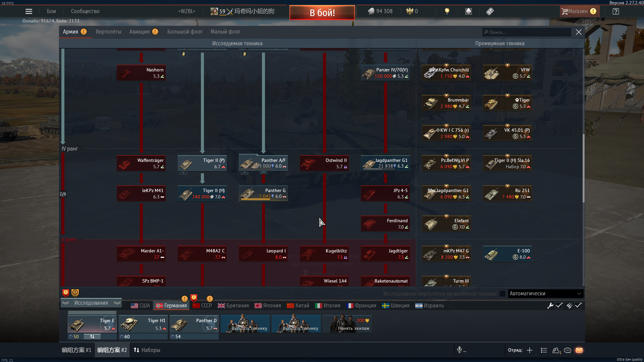The height and width of the screenshot is (362, 644).
Task: Select the Pz.Kpfw. Churchill premium card
Action: pyautogui.click(x=446, y=73)
